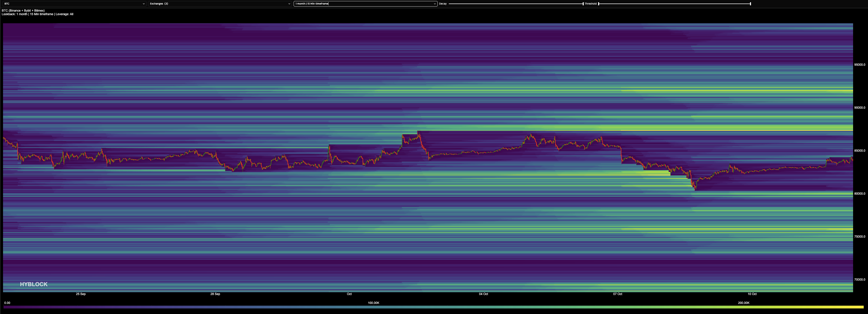Click the 04 Oct date label
The height and width of the screenshot is (314, 868).
point(484,294)
